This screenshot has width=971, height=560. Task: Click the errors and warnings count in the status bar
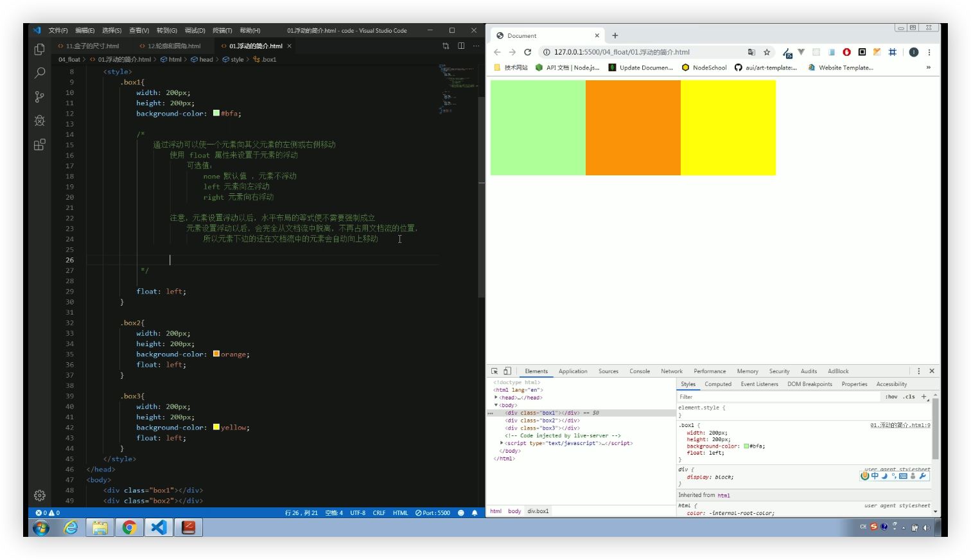[48, 512]
